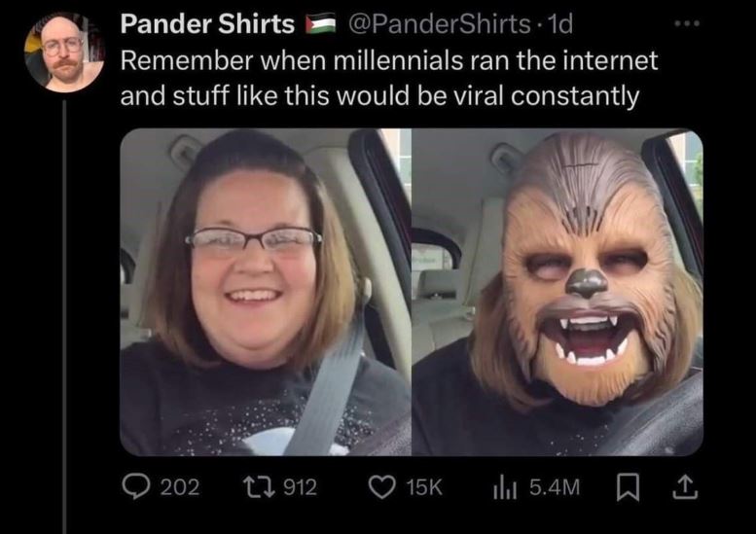The height and width of the screenshot is (534, 756).
Task: Click the thread line below the avatar
Action: pos(64,317)
